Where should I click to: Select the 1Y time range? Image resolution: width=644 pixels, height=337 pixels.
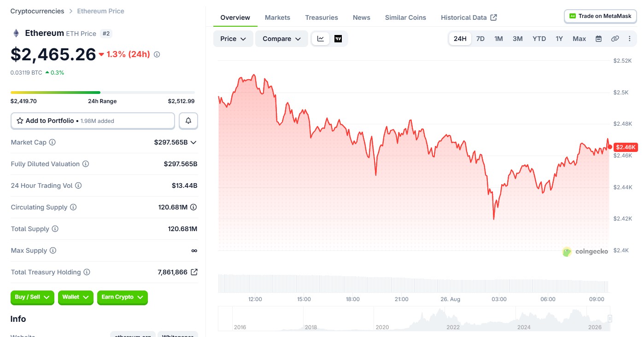(x=559, y=39)
